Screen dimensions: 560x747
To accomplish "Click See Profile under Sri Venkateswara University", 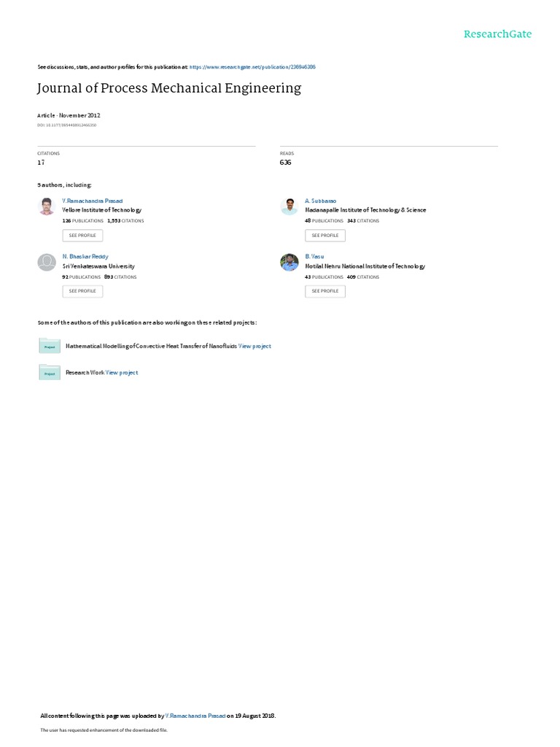I will [82, 291].
